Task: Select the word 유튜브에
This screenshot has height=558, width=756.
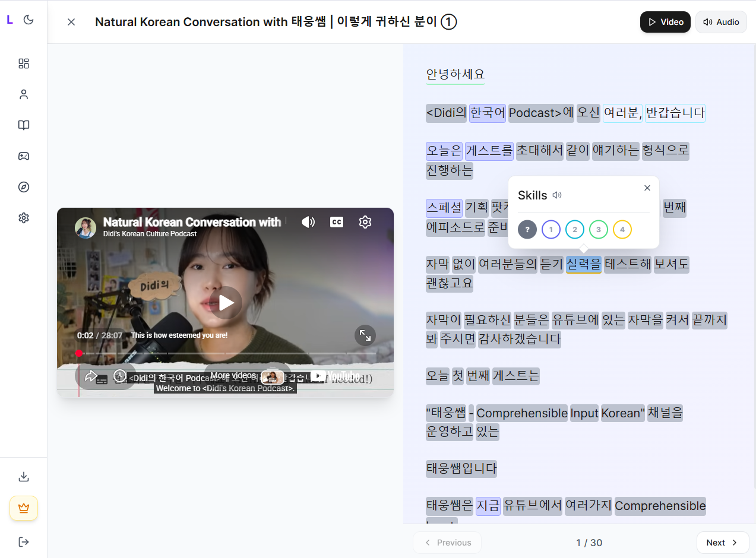Action: click(x=575, y=321)
